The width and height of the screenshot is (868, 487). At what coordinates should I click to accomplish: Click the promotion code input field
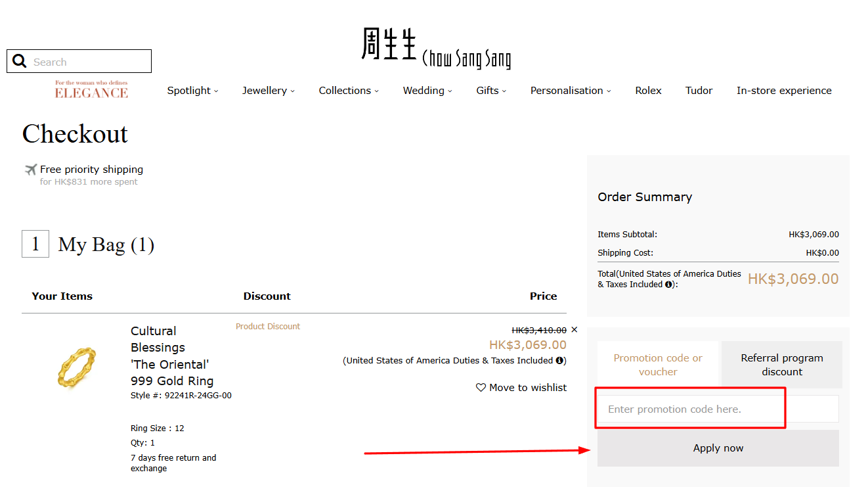click(690, 408)
